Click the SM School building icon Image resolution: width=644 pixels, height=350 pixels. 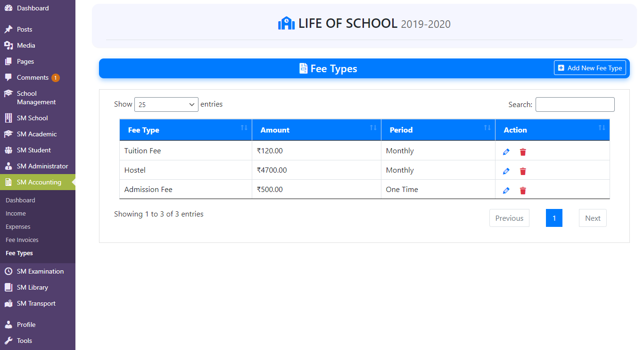[x=8, y=118]
